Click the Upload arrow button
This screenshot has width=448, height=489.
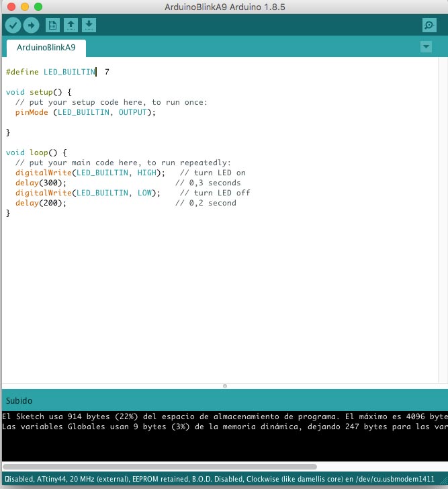(x=31, y=26)
